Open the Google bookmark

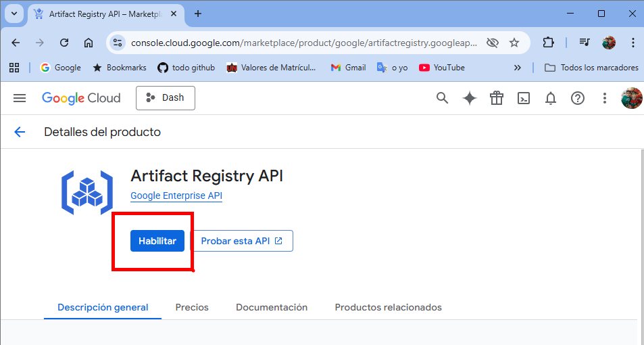coord(60,68)
